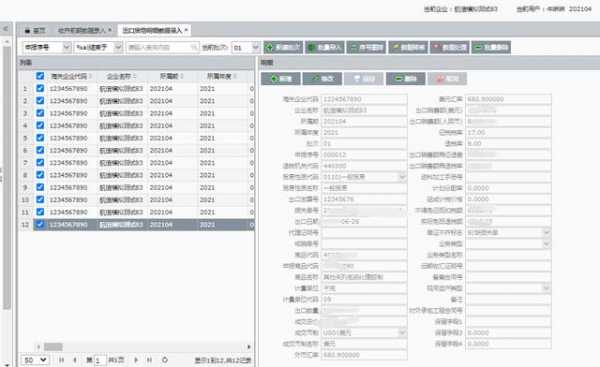The image size is (600, 367).
Task: Click the detail panel delete button with minus icon
Action: (406, 78)
